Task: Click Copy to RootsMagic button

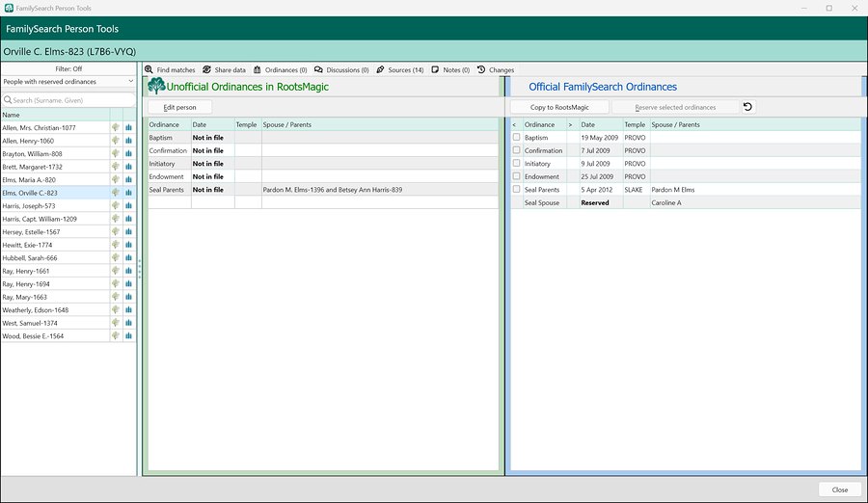Action: point(559,107)
